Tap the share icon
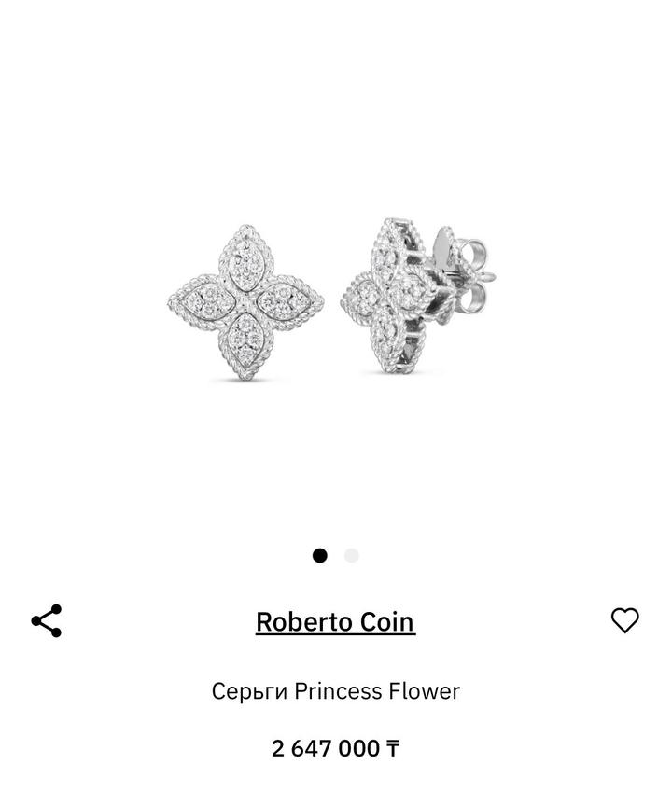672x792 pixels. (47, 620)
